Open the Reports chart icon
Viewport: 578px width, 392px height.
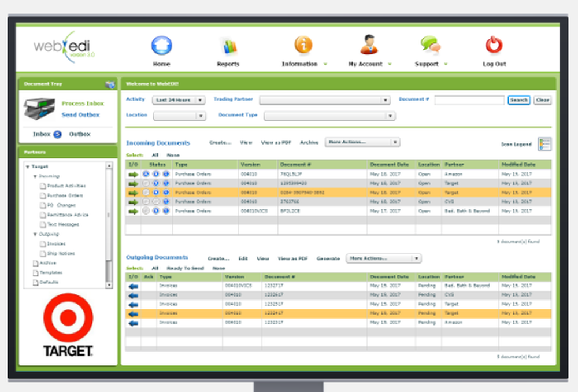[228, 46]
